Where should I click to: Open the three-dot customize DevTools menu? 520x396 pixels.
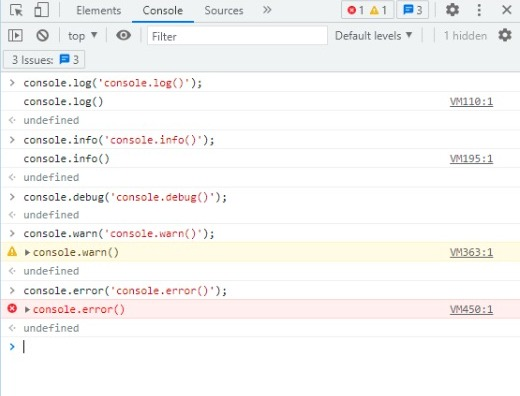[x=479, y=10]
